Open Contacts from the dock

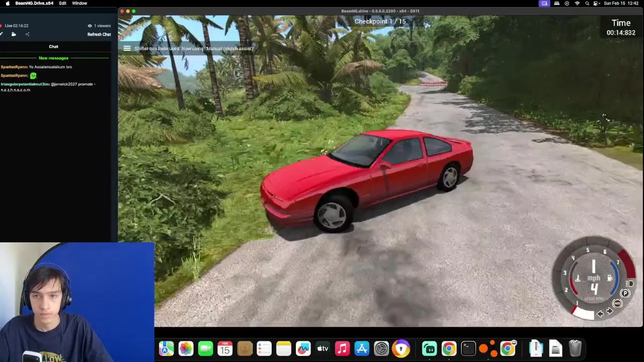coord(245,348)
